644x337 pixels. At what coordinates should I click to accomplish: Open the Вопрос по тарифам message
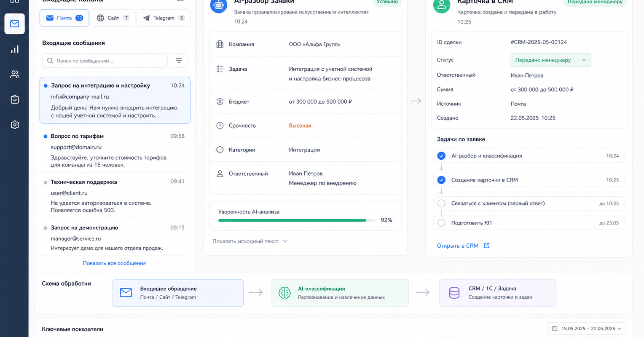(115, 150)
